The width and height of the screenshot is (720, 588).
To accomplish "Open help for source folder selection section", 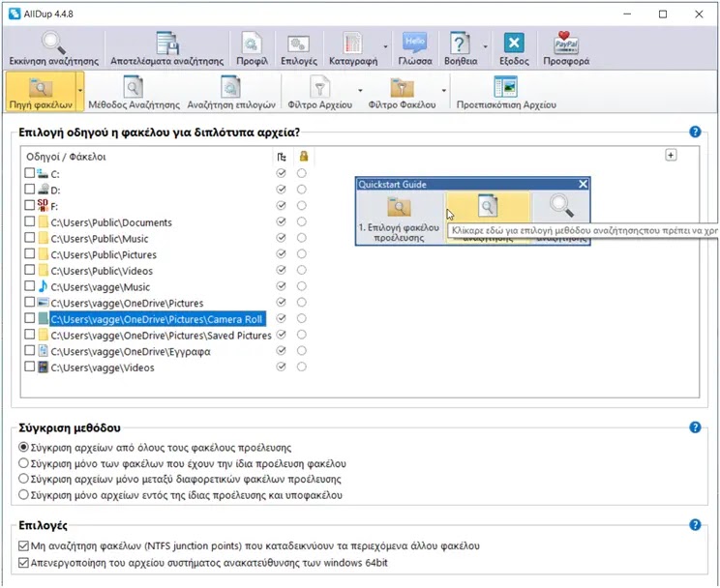I will point(695,132).
